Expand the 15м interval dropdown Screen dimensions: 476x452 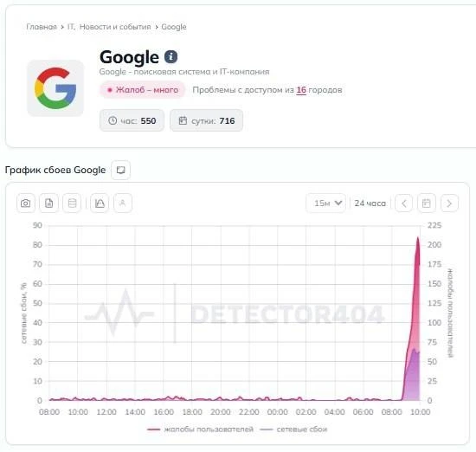[x=325, y=203]
